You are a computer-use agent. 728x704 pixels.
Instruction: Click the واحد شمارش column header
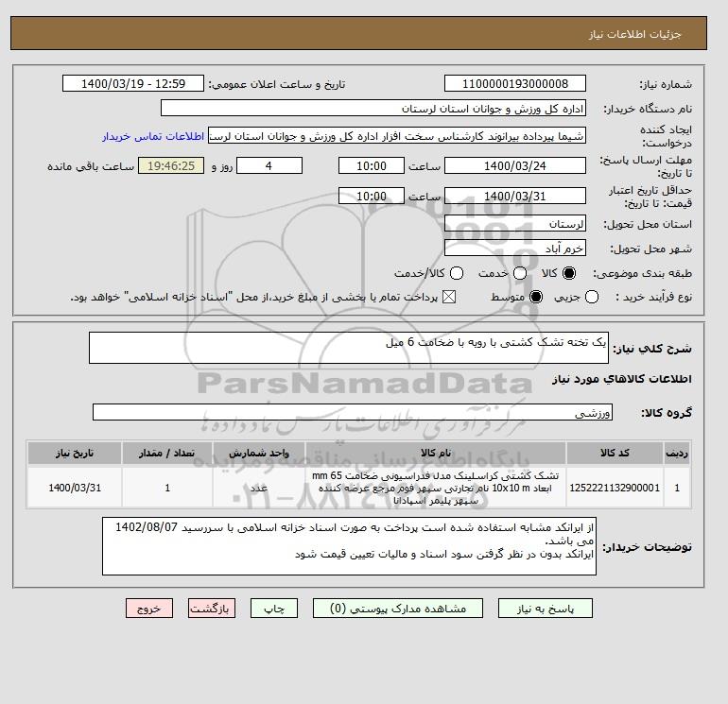click(259, 453)
